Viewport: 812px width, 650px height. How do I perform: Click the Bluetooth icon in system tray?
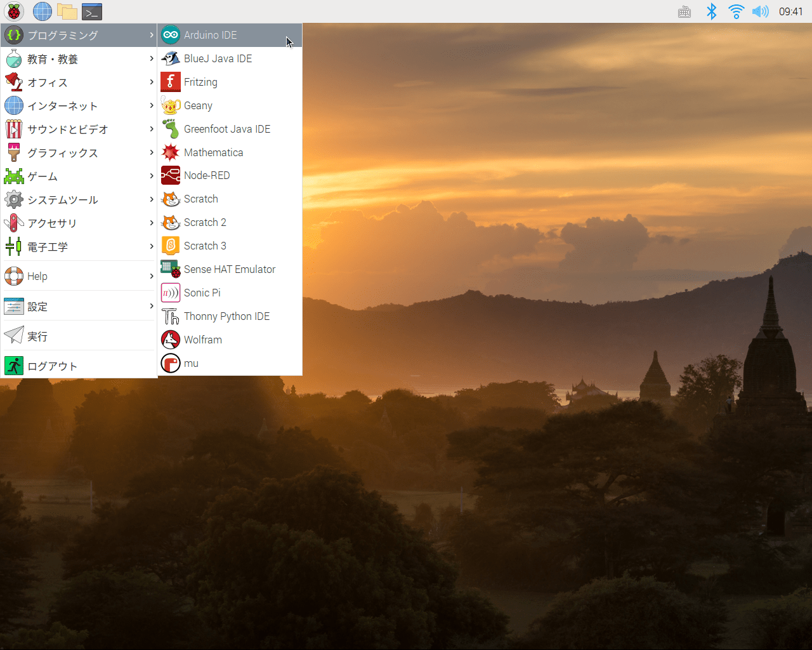point(711,11)
